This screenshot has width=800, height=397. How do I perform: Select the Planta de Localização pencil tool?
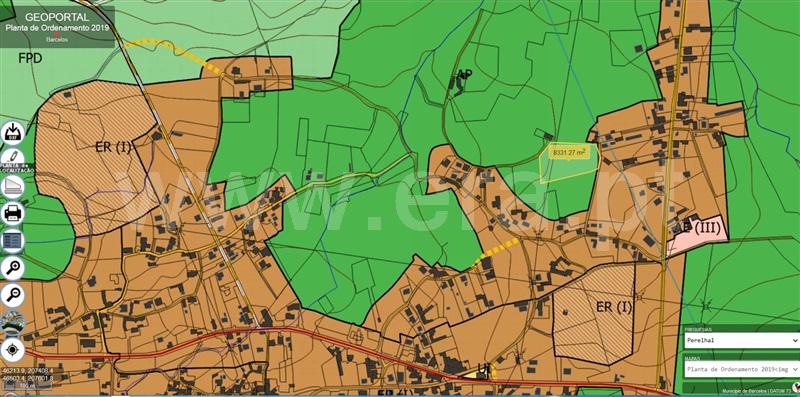pos(12,160)
